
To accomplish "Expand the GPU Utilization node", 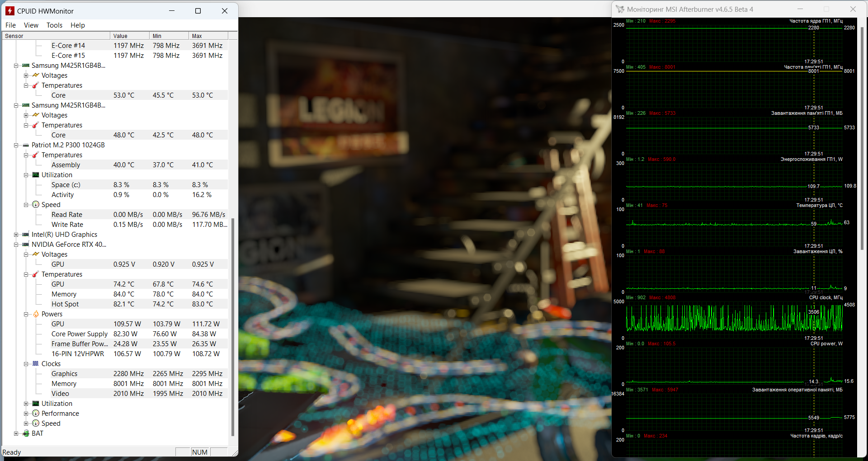I will (x=26, y=404).
